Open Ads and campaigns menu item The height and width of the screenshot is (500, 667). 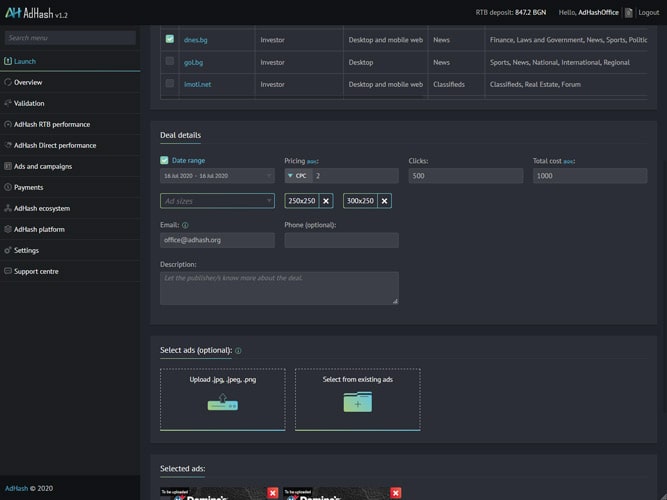42,166
